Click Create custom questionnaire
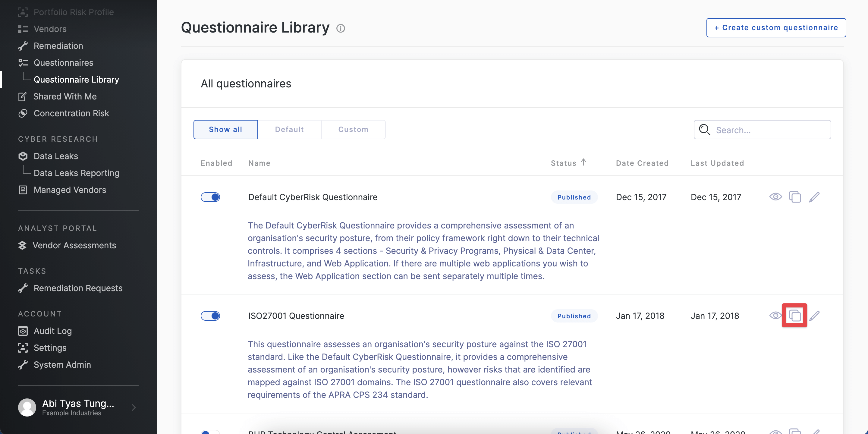The width and height of the screenshot is (868, 434). coord(776,28)
